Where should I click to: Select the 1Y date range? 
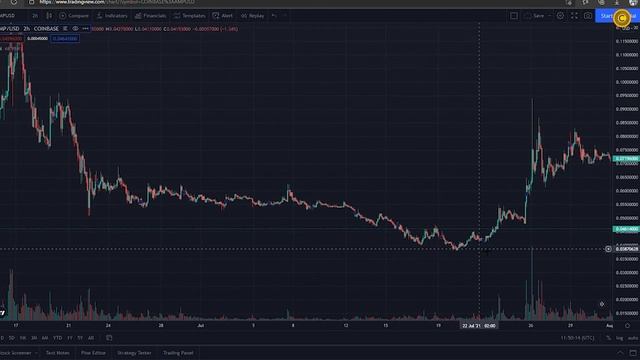pyautogui.click(x=70, y=338)
